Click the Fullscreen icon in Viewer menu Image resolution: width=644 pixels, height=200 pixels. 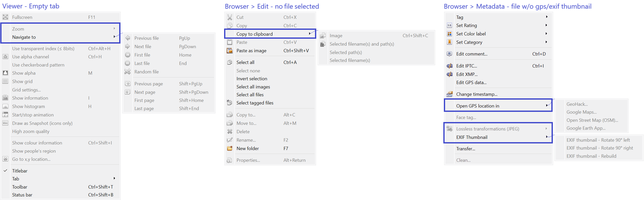coord(5,17)
